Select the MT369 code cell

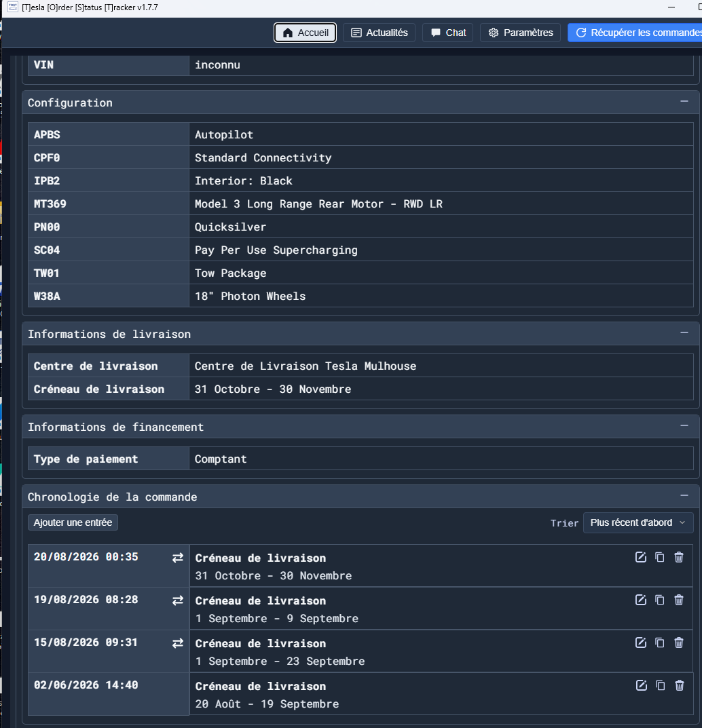tap(109, 204)
